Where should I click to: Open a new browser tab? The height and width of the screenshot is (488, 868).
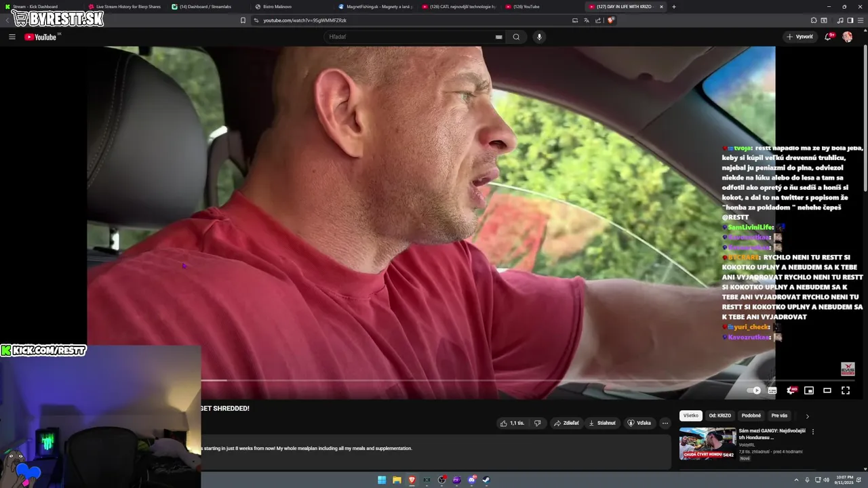coord(673,7)
